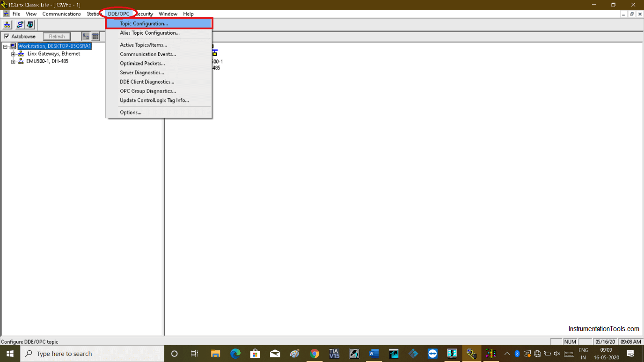Click the active RSLinx taskbar icon
This screenshot has width=644, height=362.
(x=471, y=354)
